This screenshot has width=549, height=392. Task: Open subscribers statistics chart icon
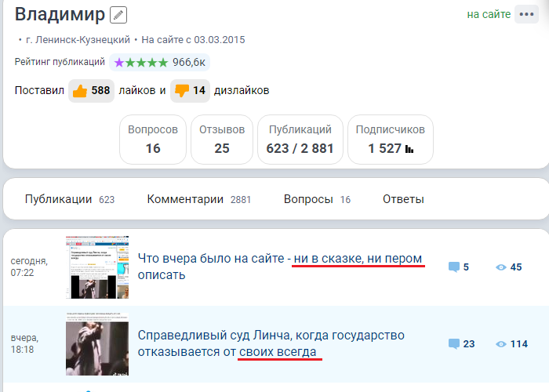tap(409, 149)
